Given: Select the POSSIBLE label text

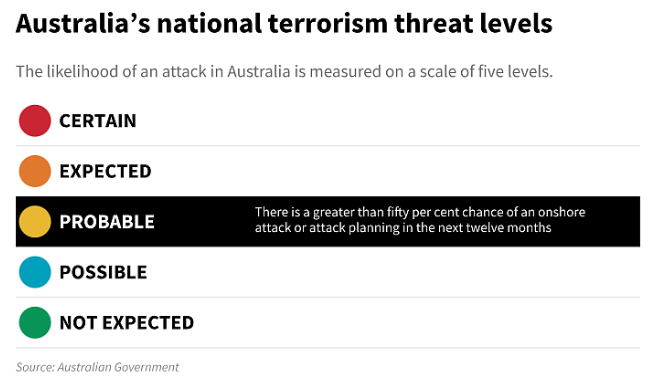Looking at the screenshot, I should 103,272.
